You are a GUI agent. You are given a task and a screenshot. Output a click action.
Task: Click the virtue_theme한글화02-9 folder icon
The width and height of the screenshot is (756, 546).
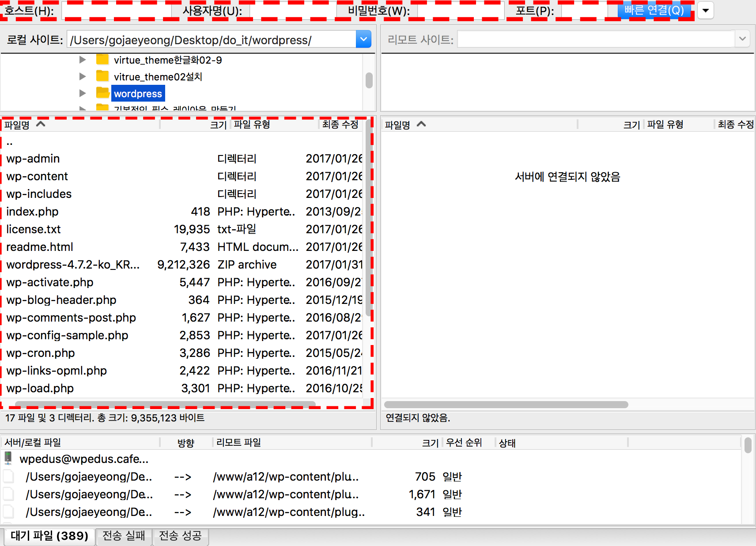click(x=102, y=60)
